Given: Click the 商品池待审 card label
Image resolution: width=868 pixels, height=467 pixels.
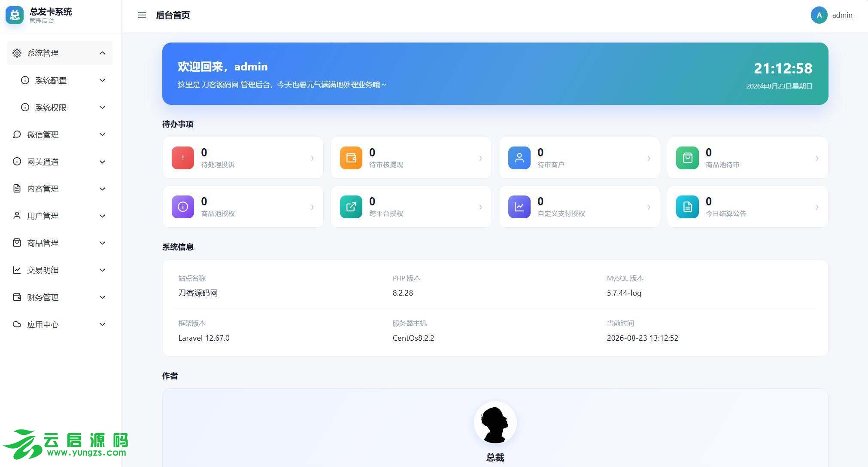Looking at the screenshot, I should (x=722, y=165).
